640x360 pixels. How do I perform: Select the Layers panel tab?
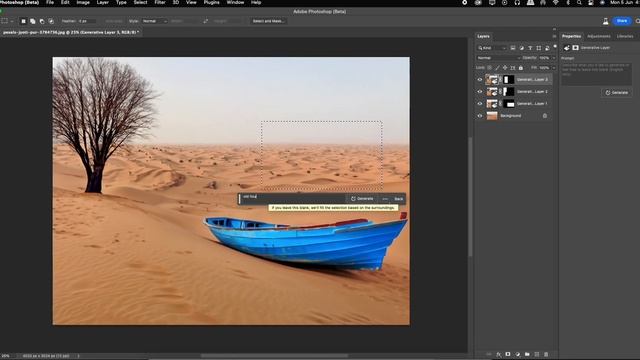coord(483,36)
